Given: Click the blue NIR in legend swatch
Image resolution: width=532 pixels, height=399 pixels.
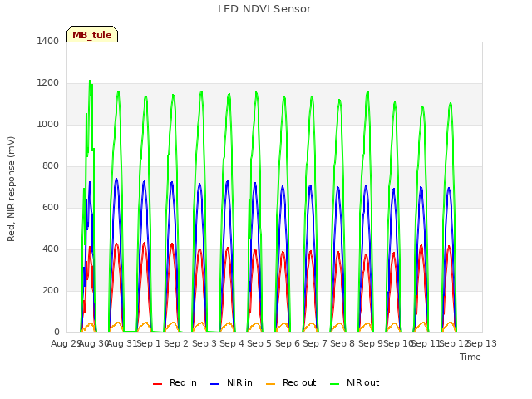Looking at the screenshot, I should tap(215, 384).
